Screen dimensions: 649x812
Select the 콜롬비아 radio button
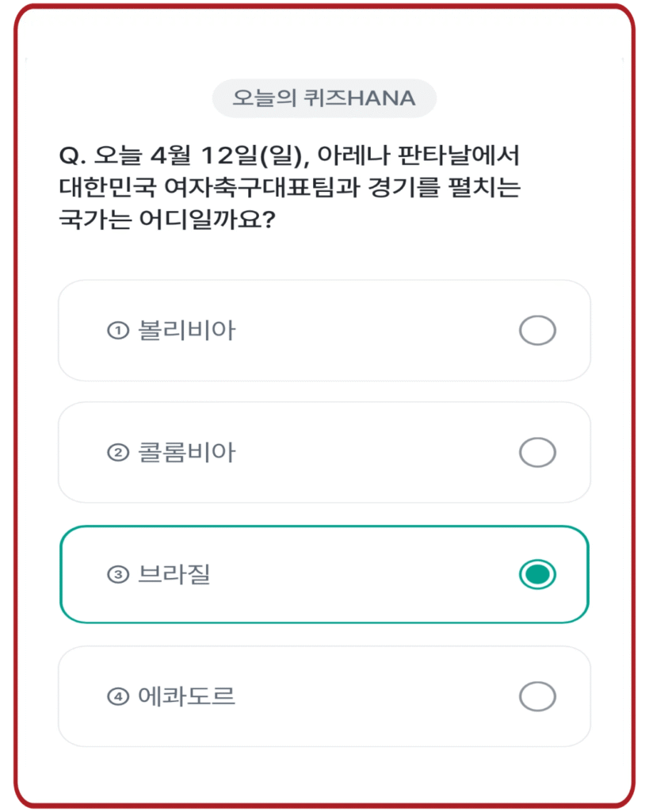click(538, 452)
